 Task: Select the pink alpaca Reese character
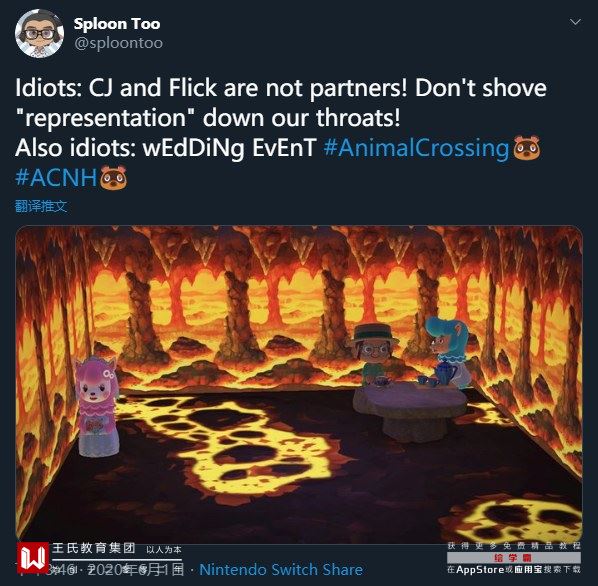click(x=97, y=406)
